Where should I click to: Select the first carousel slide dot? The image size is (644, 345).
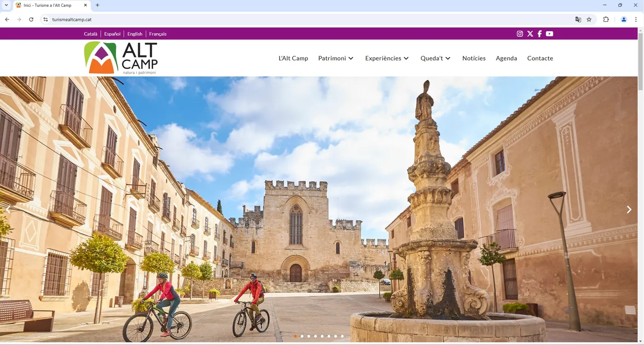coord(295,336)
